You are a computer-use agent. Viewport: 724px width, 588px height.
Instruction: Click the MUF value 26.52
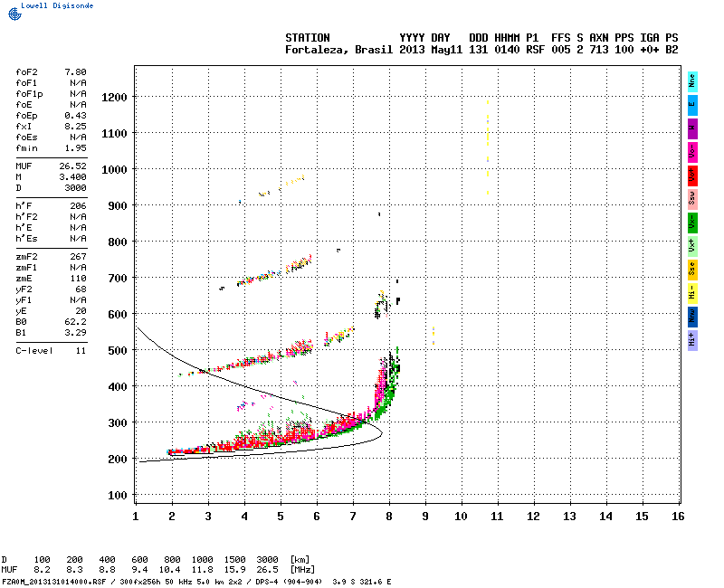point(72,166)
